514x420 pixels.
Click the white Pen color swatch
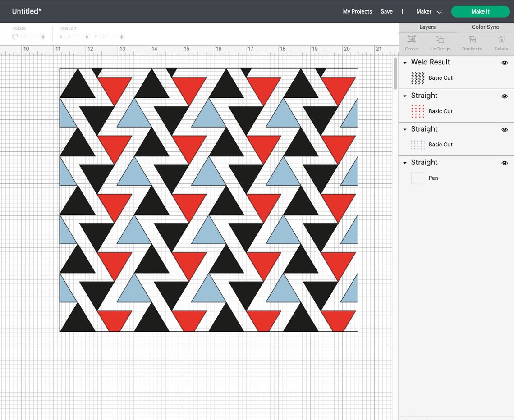pyautogui.click(x=418, y=178)
